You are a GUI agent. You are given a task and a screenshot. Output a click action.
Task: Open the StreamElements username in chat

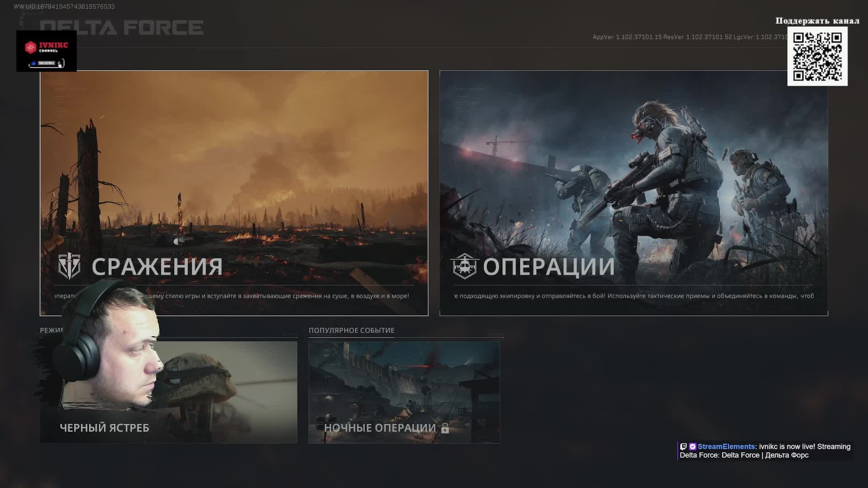pos(726,446)
